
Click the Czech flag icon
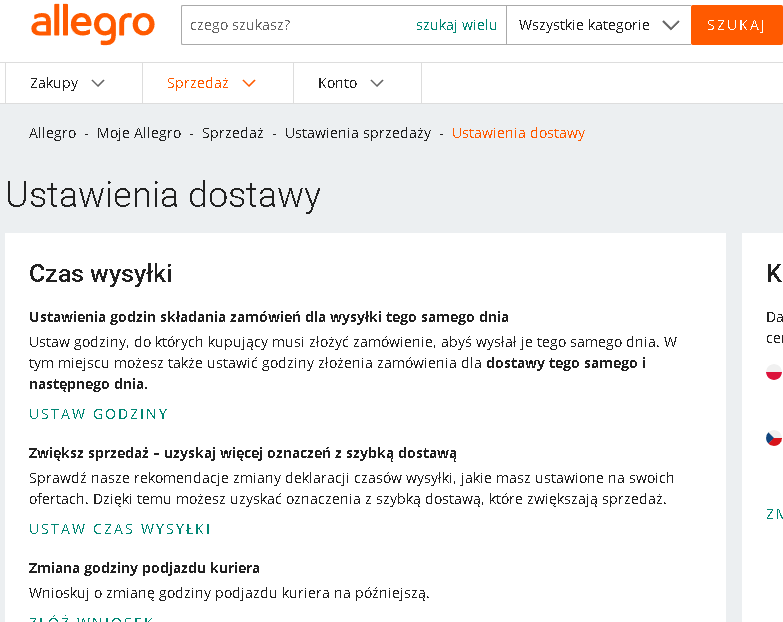[775, 438]
